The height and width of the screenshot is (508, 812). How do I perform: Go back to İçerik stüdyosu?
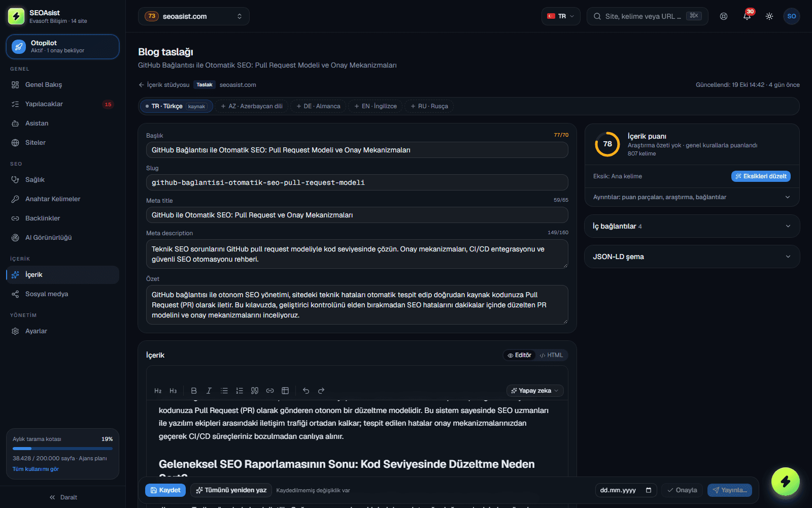164,85
